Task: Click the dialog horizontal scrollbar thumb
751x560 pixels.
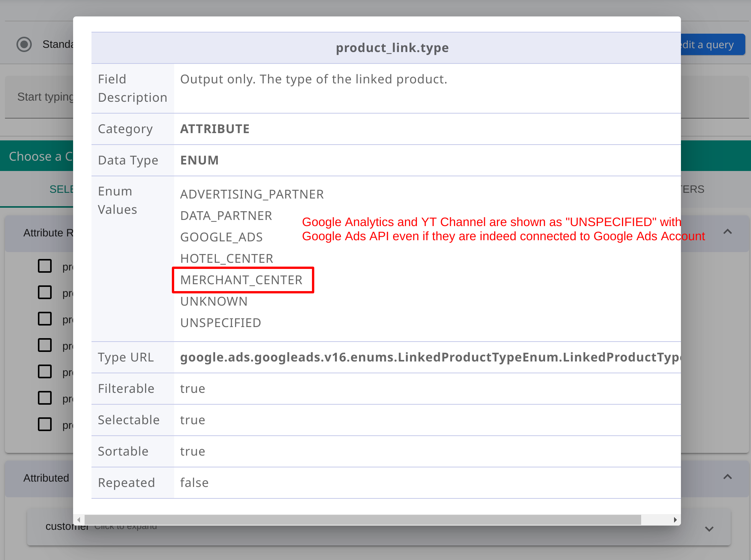Action: tap(362, 520)
